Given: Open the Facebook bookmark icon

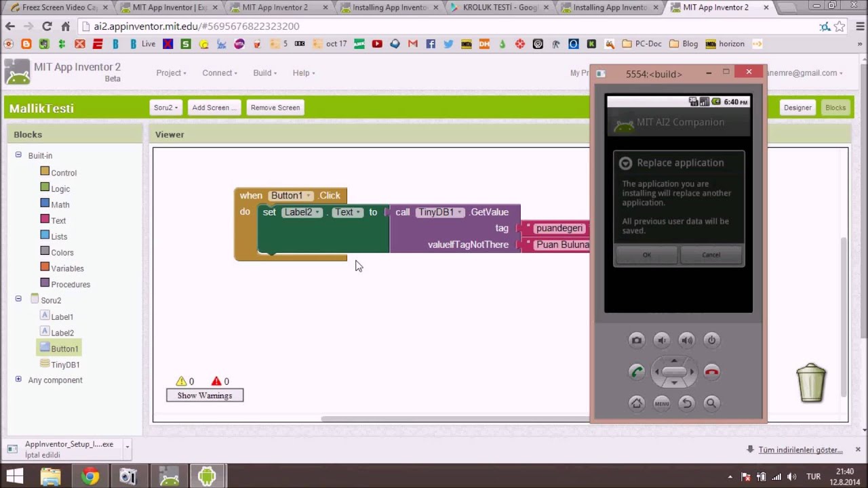Looking at the screenshot, I should tap(431, 44).
